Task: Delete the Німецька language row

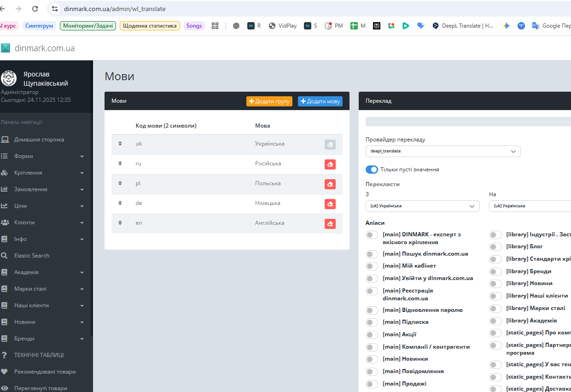Action: tap(330, 204)
